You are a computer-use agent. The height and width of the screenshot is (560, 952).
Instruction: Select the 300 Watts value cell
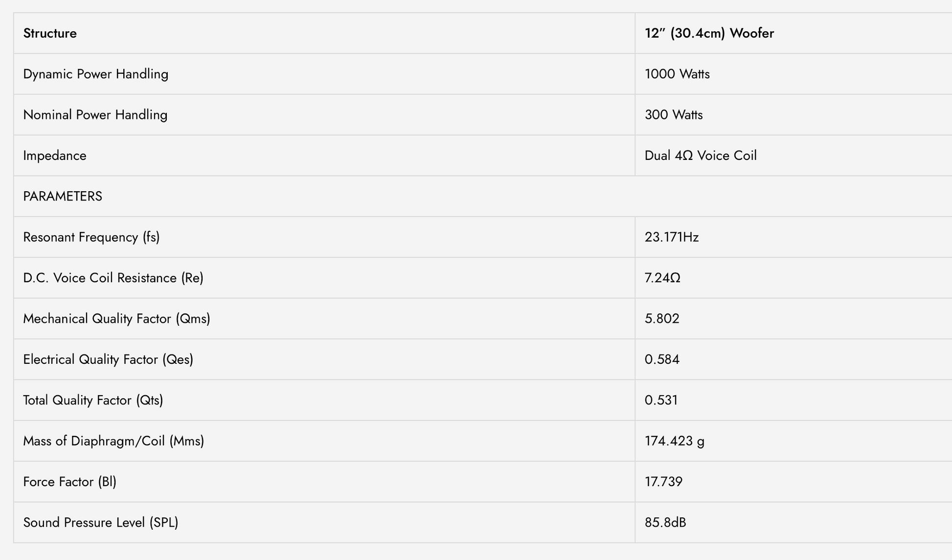(x=793, y=114)
